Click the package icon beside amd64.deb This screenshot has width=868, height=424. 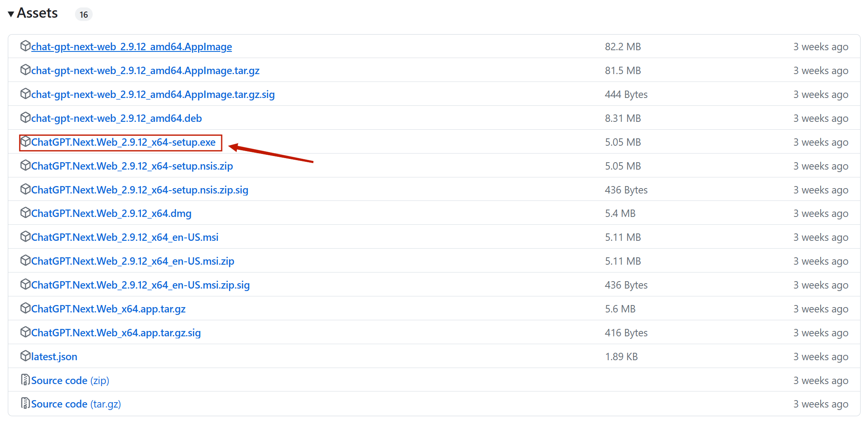[26, 117]
